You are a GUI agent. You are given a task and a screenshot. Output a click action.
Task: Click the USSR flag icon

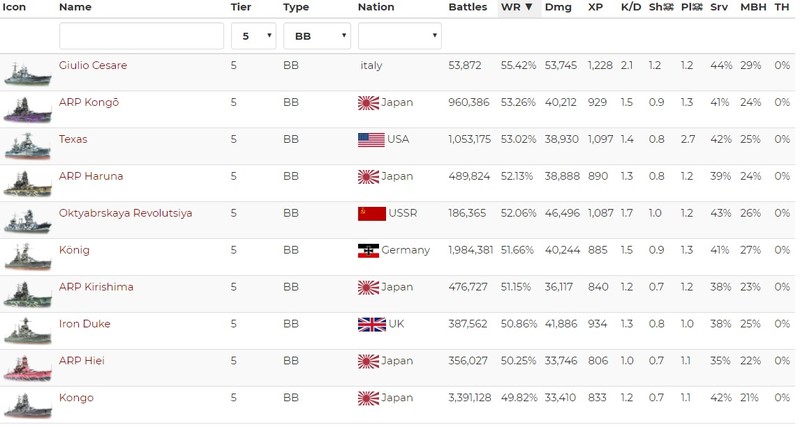(371, 214)
